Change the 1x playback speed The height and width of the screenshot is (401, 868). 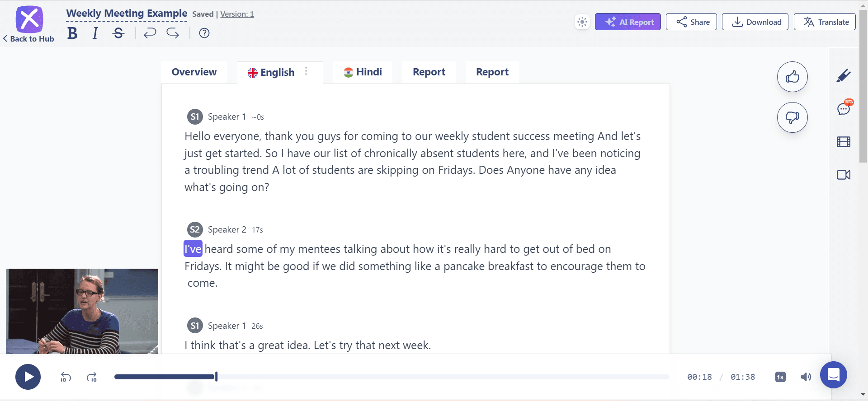(x=780, y=377)
